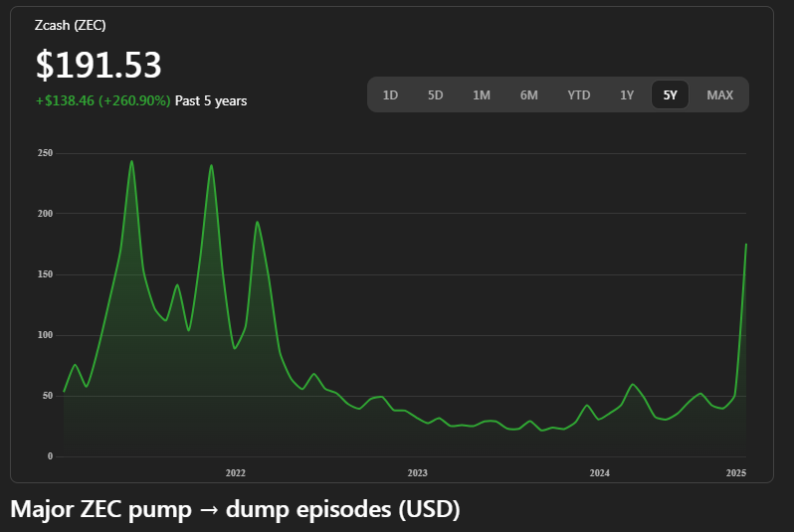Choose the 1Y range tab
This screenshot has width=794, height=532.
click(x=627, y=95)
